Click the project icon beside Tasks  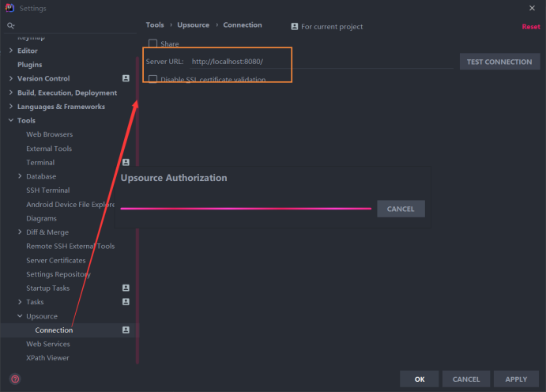[126, 302]
